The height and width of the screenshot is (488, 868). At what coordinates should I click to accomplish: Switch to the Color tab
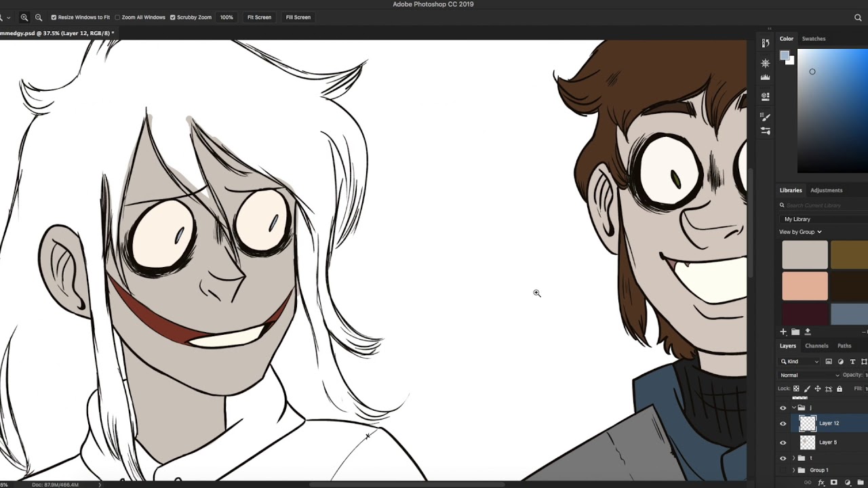pos(787,39)
